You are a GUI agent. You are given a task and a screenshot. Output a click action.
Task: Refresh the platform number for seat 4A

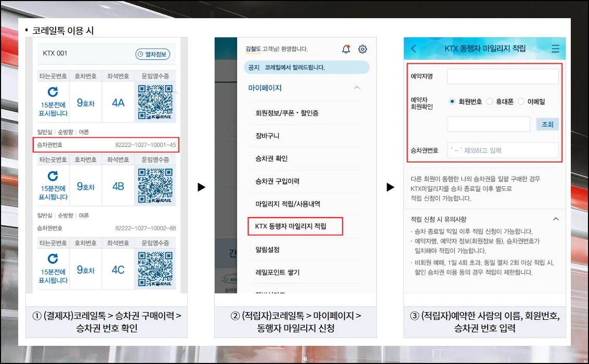click(x=53, y=92)
